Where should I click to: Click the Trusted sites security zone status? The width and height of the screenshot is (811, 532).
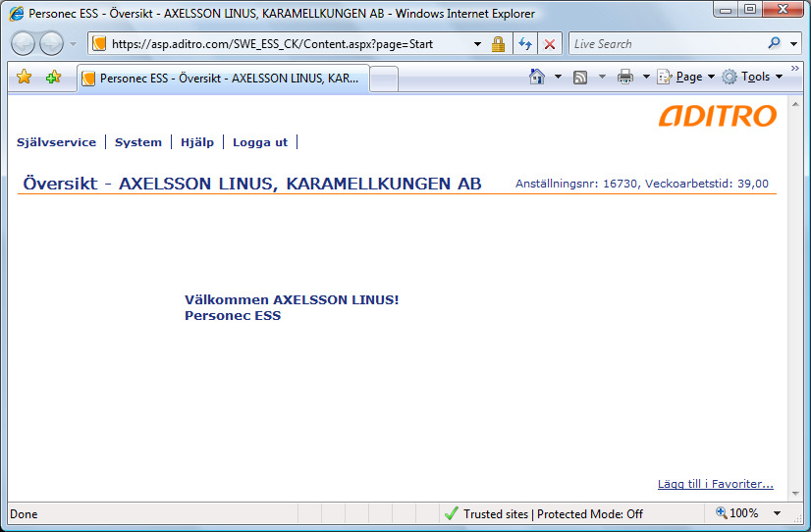543,514
